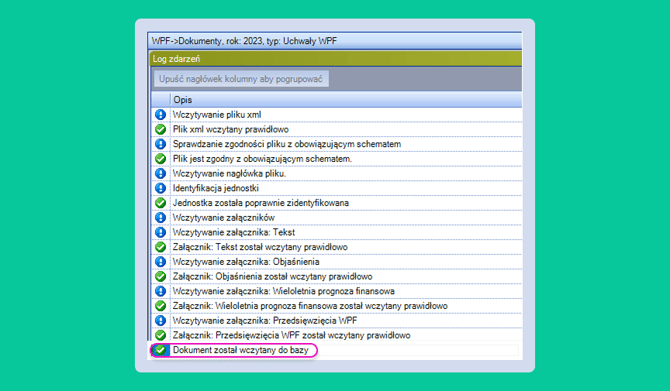Select 'Plik jest zgodny z obowiązującym schematem.'
This screenshot has height=391, width=670.
click(x=262, y=159)
